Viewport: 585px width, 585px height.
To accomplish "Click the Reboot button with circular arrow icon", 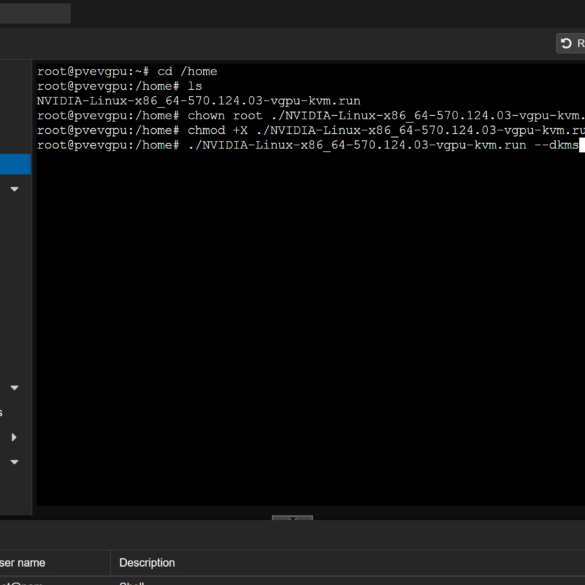I will pos(571,43).
